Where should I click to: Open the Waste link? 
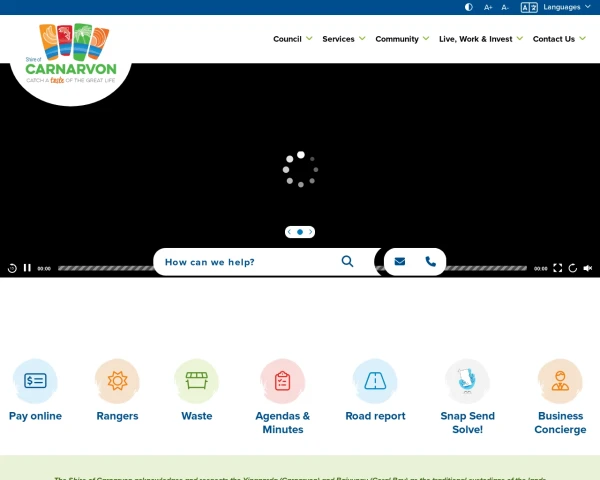(197, 416)
